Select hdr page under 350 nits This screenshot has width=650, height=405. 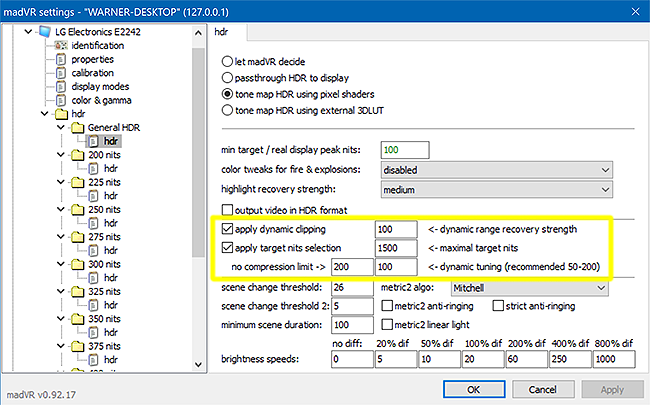(x=110, y=332)
